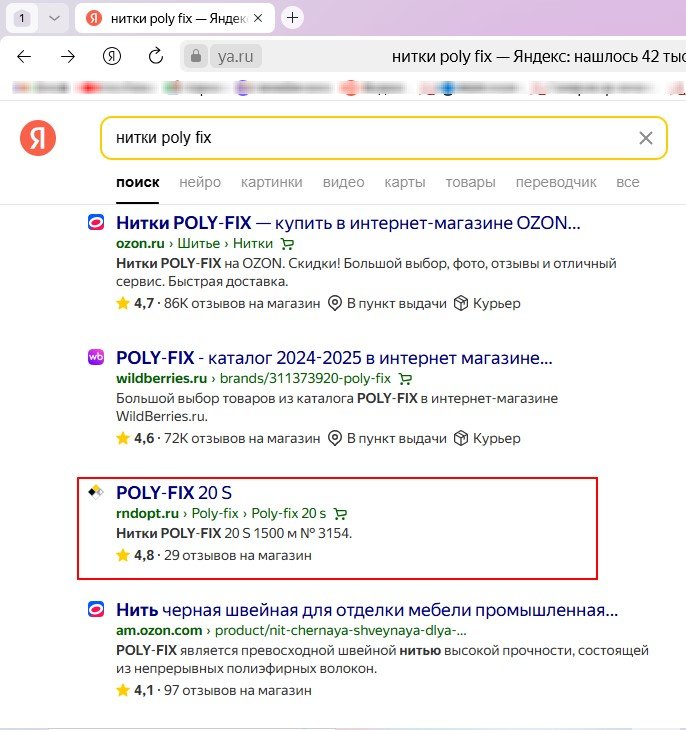Click the Yandex logo beside search box

point(38,138)
